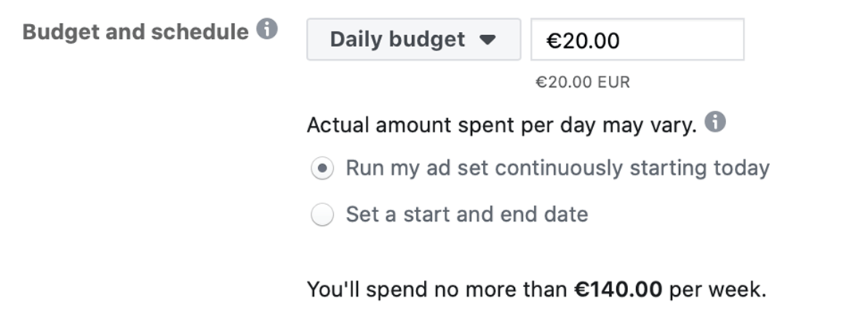Focus the €20.00 budget amount field
This screenshot has width=868, height=311.
pyautogui.click(x=637, y=39)
